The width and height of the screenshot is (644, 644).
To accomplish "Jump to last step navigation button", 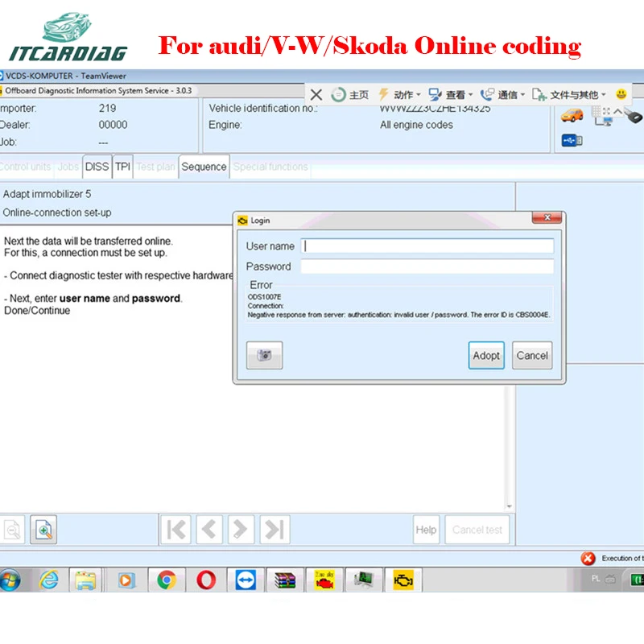I will coord(275,530).
